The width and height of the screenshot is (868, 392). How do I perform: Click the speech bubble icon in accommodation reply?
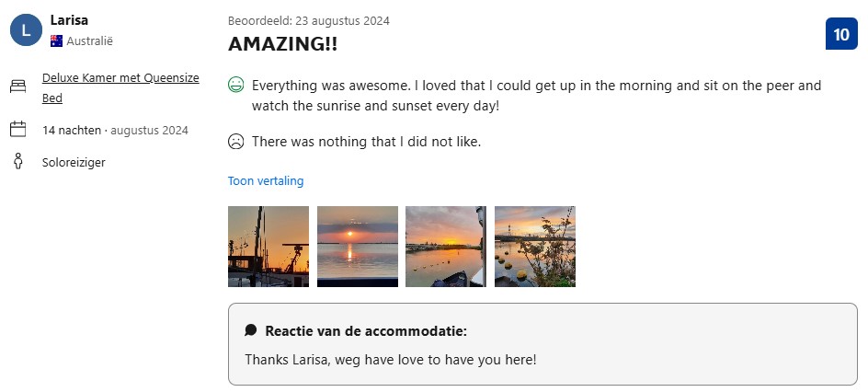251,330
